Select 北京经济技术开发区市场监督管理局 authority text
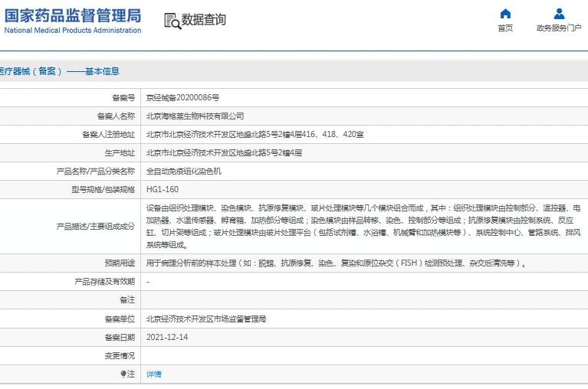The height and width of the screenshot is (389, 588). 206,319
